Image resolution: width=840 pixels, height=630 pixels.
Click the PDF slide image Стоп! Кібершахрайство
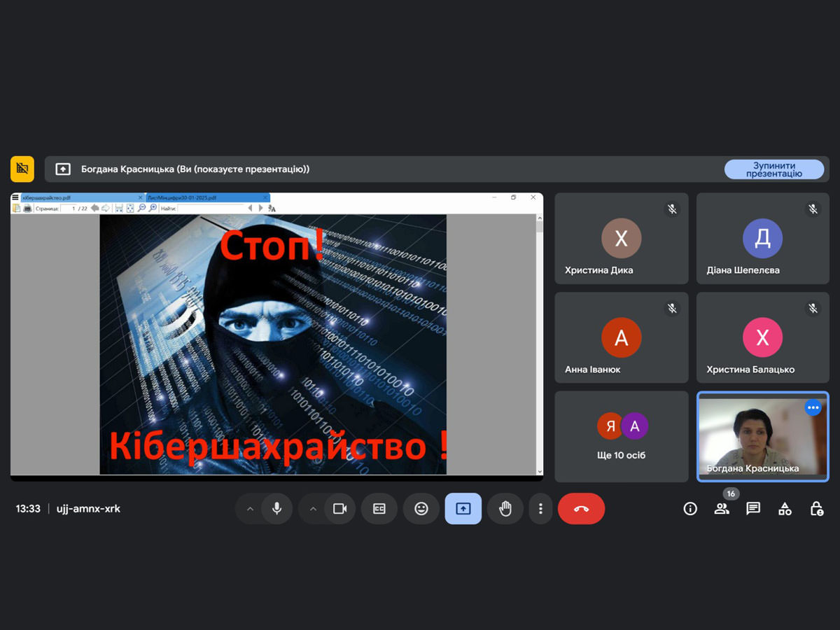(273, 344)
